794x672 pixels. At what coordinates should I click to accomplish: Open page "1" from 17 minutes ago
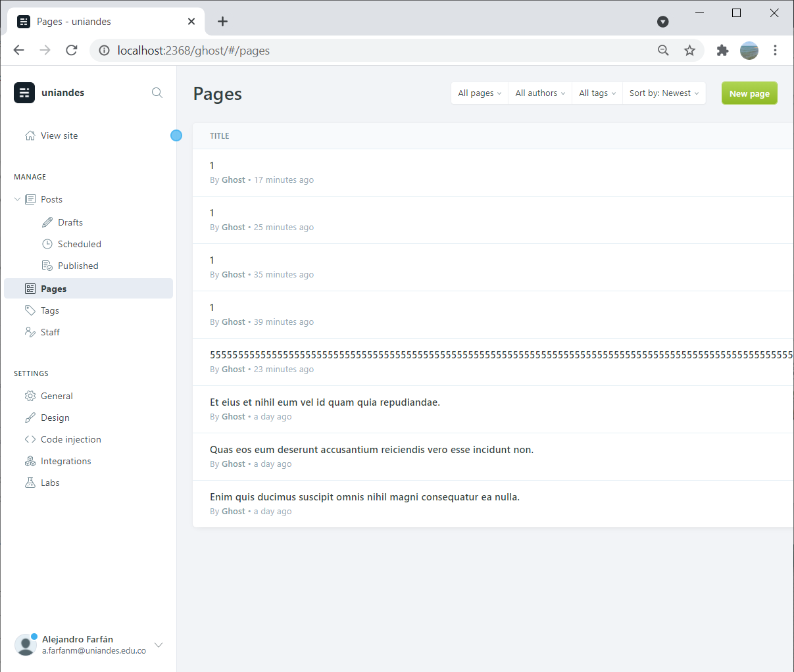(493, 173)
